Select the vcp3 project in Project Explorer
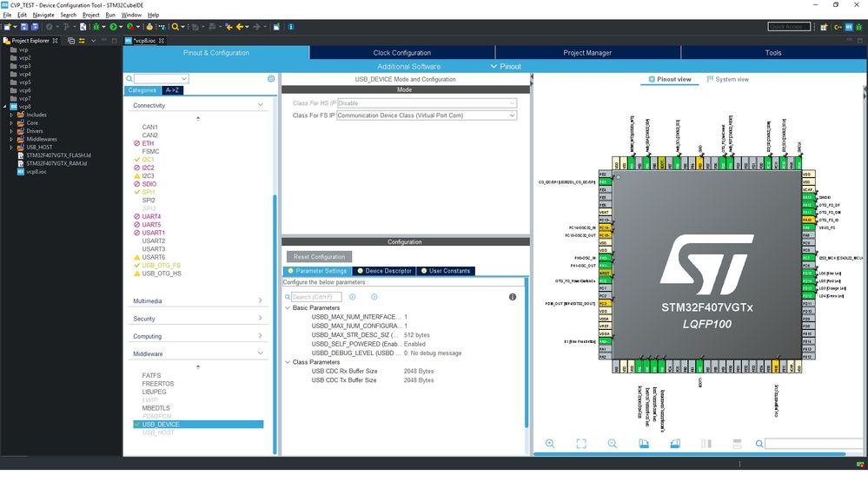The width and height of the screenshot is (868, 488). click(x=25, y=66)
